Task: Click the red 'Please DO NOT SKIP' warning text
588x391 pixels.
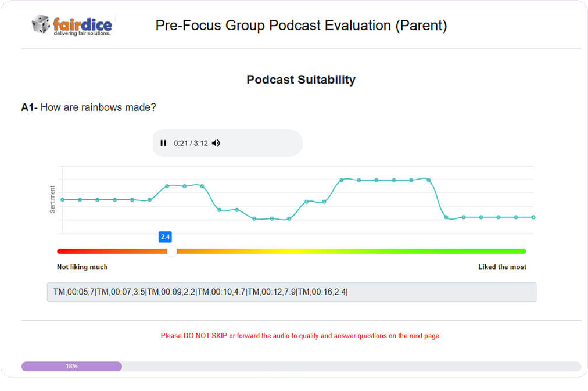Action: (300, 336)
